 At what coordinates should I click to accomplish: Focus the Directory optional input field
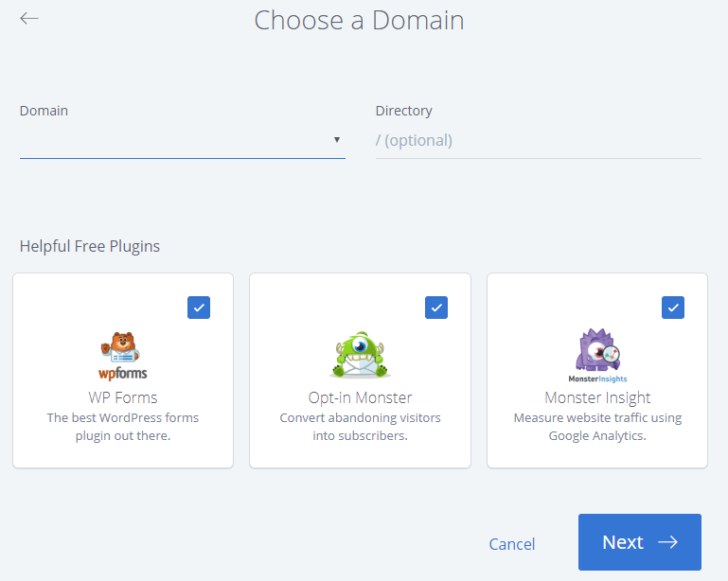pos(538,140)
